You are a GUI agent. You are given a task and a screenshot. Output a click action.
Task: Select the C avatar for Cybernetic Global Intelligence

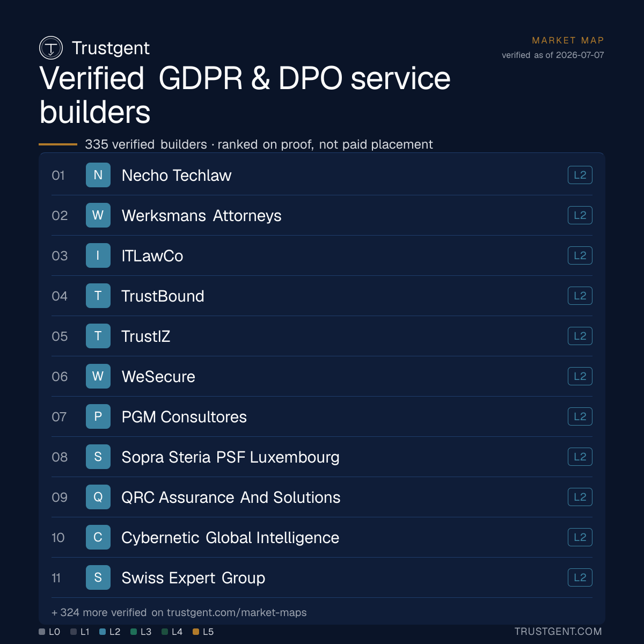point(98,537)
